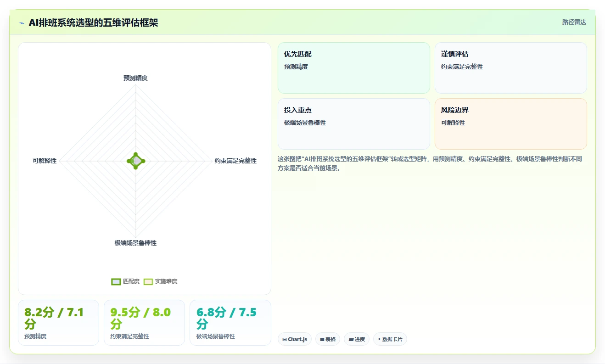605x364 pixels.
Task: Click the 极端场景鲁棒性 radar axis label
Action: tap(135, 243)
